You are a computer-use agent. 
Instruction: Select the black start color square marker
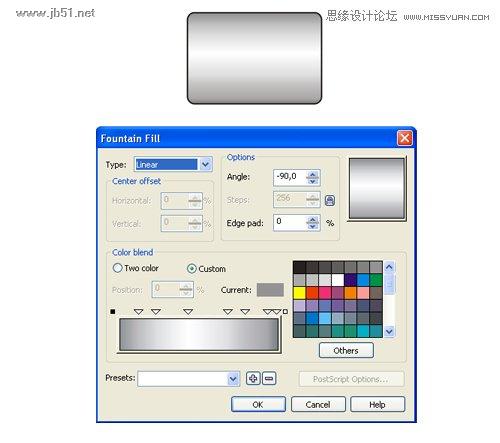coord(113,312)
